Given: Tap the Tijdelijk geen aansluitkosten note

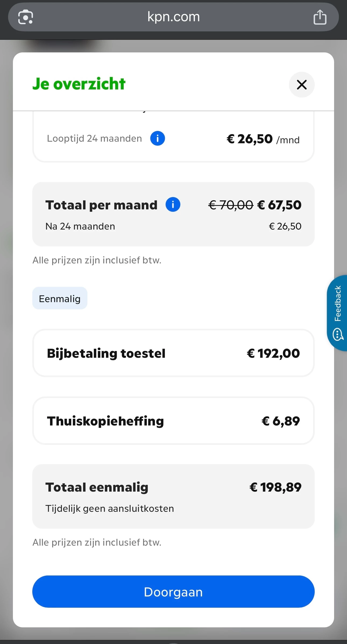Looking at the screenshot, I should coord(109,509).
